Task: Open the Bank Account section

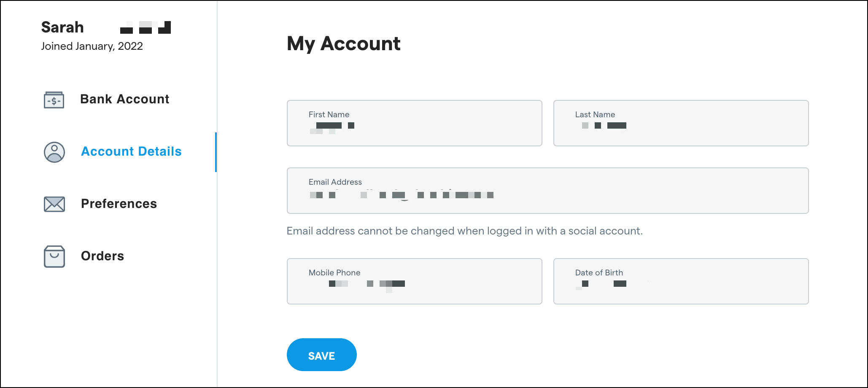Action: tap(124, 100)
